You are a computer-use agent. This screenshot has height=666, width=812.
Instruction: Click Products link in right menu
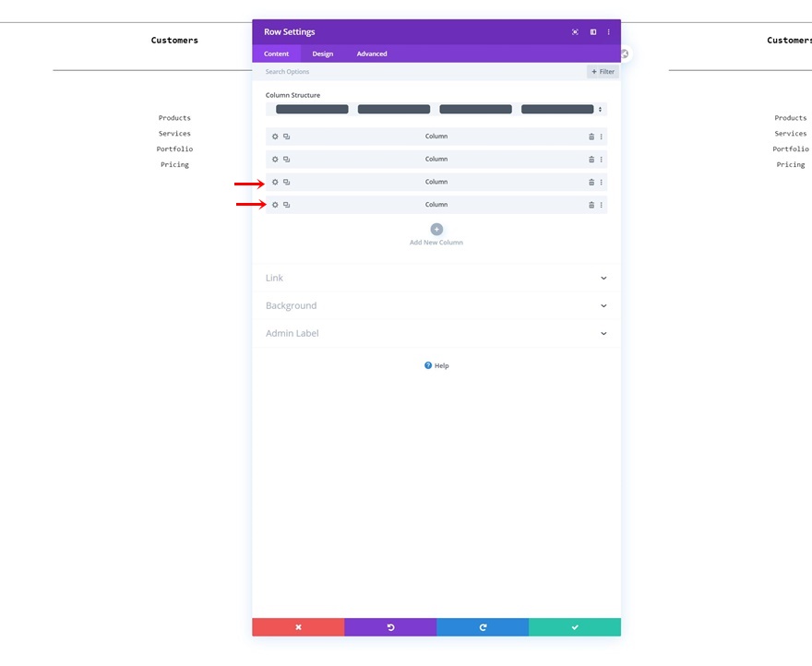(790, 118)
